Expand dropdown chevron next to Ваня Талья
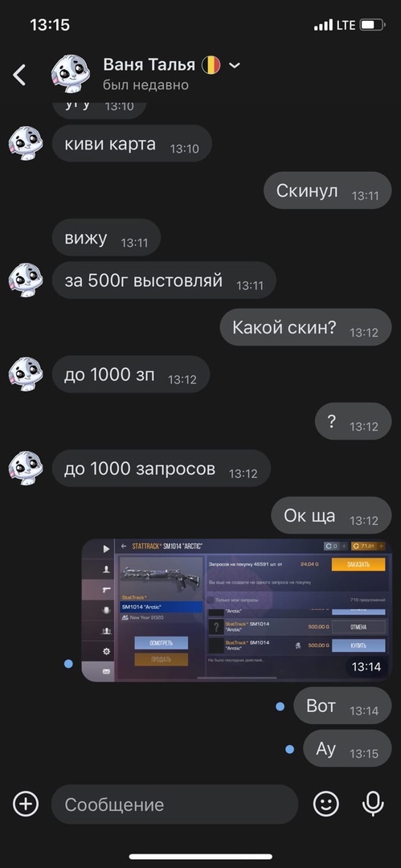 point(235,65)
